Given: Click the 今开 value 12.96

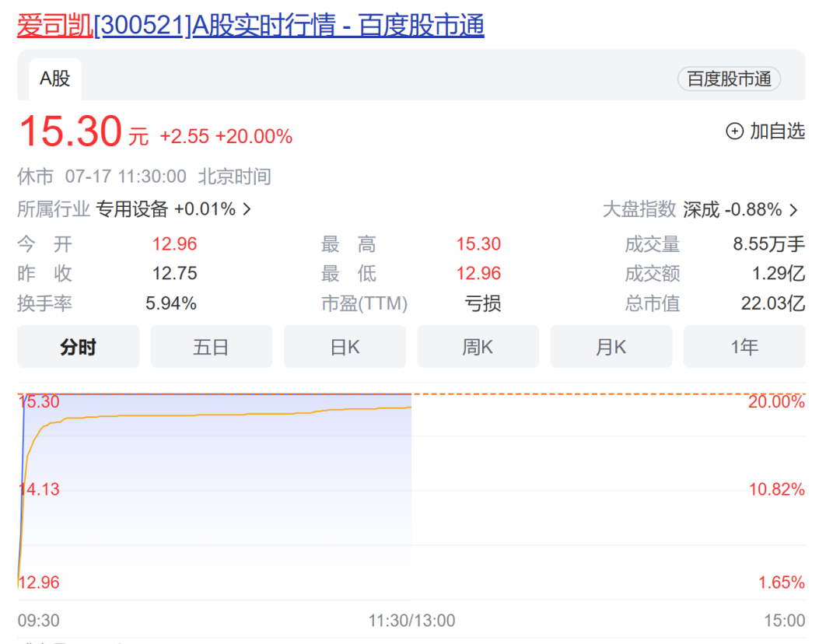Looking at the screenshot, I should click(175, 243).
